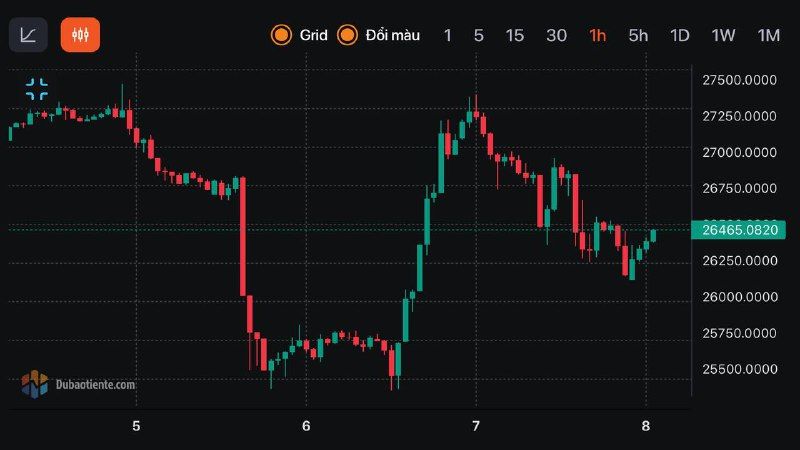This screenshot has height=450, width=800.
Task: Switch to 30 minute timeframe
Action: pyautogui.click(x=556, y=35)
